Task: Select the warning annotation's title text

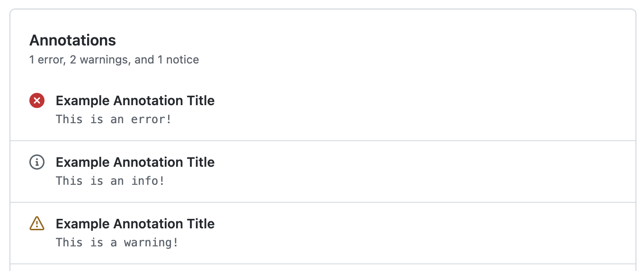Action: click(x=135, y=224)
